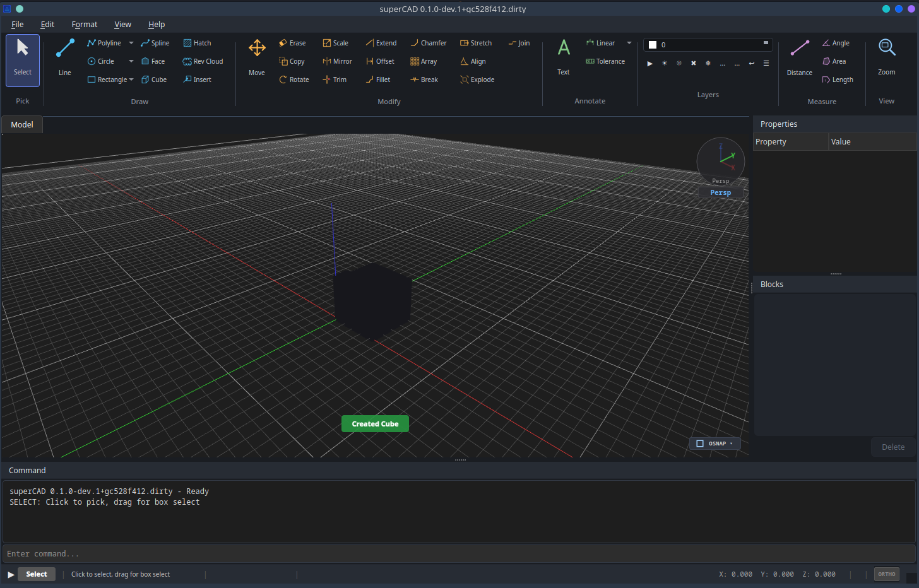919x588 pixels.
Task: Choose the Mirror modify tool
Action: pos(338,61)
